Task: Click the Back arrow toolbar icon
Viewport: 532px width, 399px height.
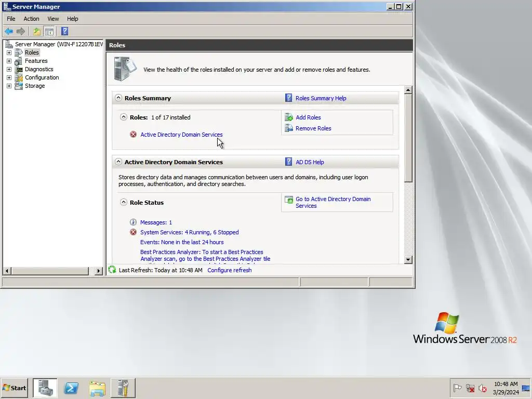Action: [x=9, y=32]
